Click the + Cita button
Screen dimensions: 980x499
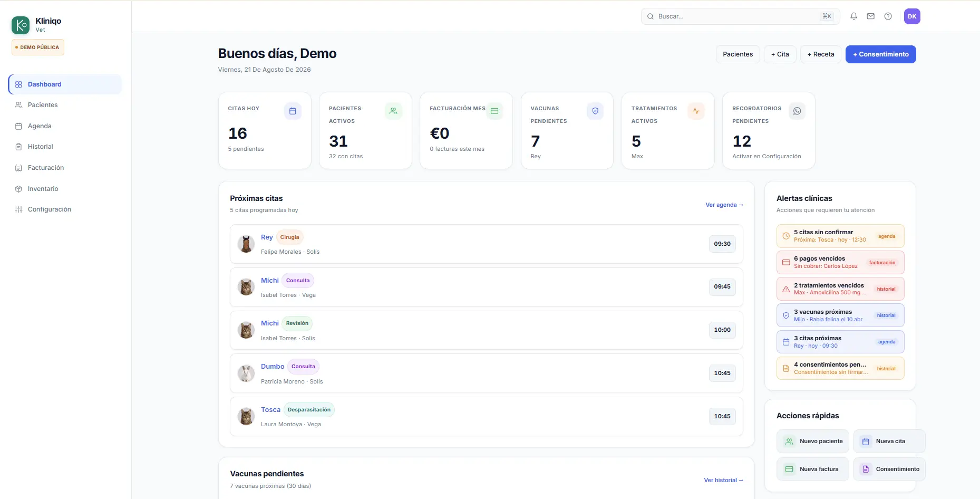[780, 54]
